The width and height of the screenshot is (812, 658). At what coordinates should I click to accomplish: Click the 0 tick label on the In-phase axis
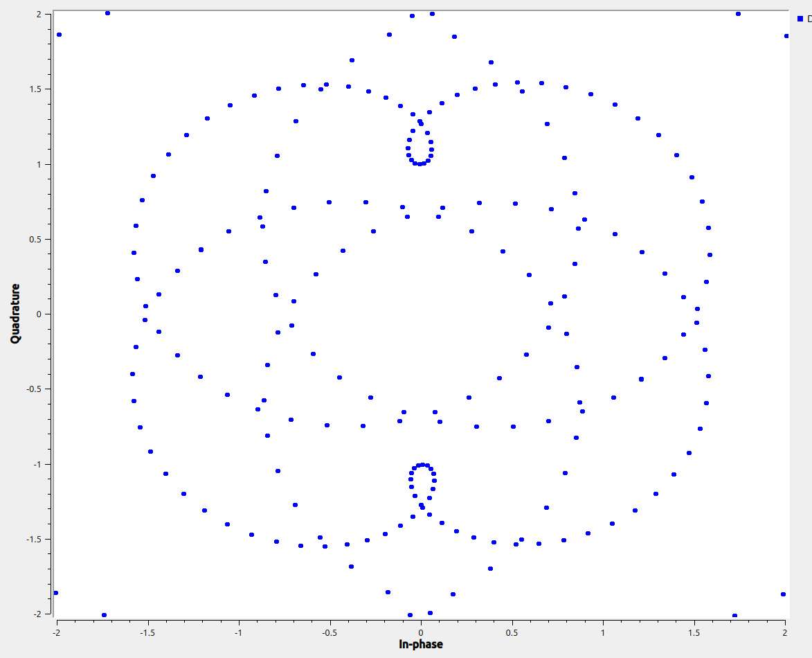coord(421,632)
